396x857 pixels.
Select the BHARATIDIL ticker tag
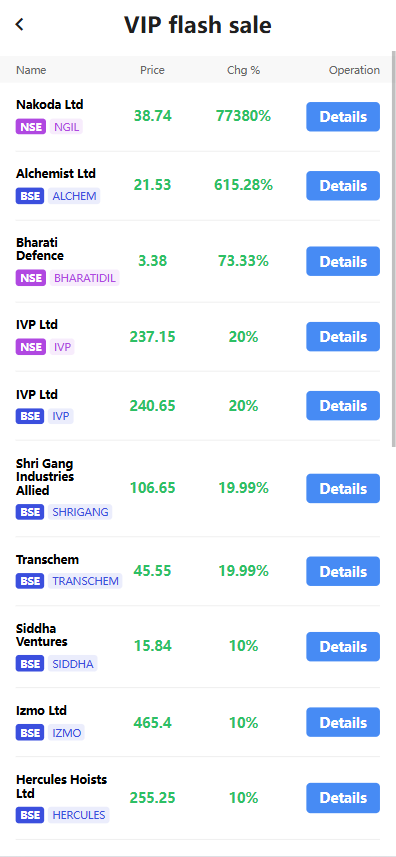pos(85,278)
